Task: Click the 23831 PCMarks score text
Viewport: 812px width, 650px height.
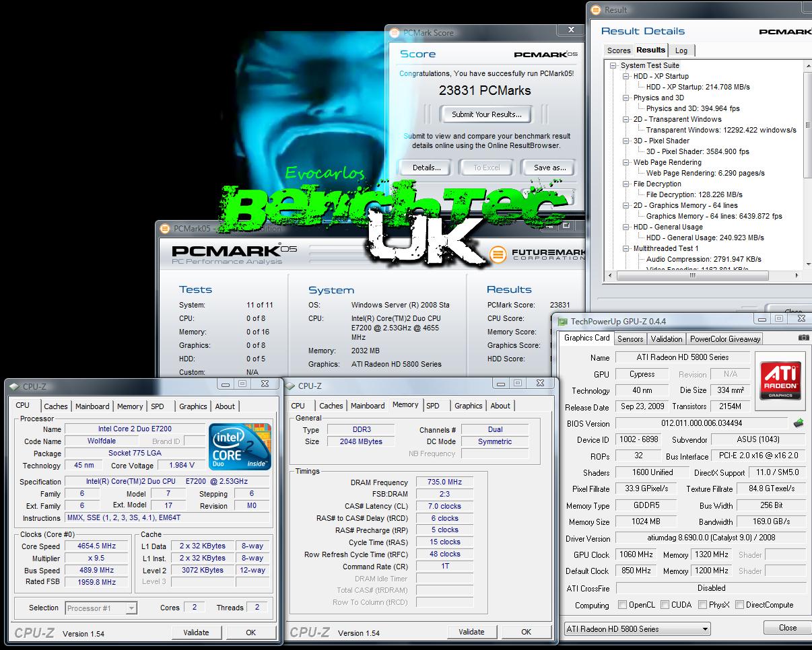Action: tap(485, 91)
